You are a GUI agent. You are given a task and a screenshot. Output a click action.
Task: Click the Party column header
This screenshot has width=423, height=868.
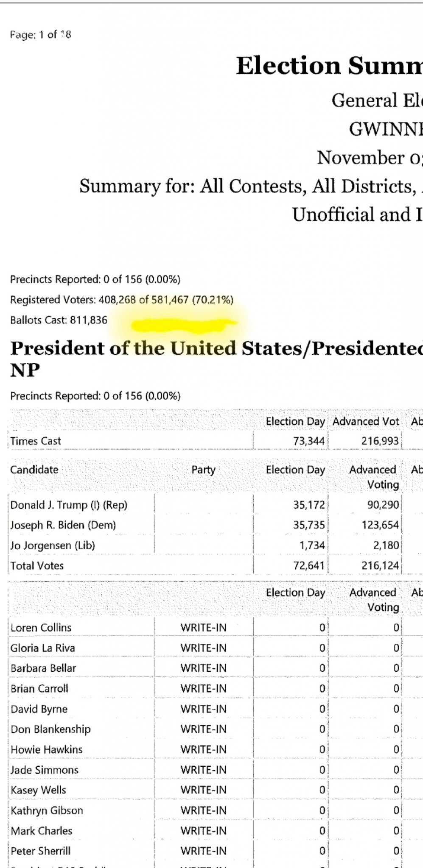tap(204, 470)
